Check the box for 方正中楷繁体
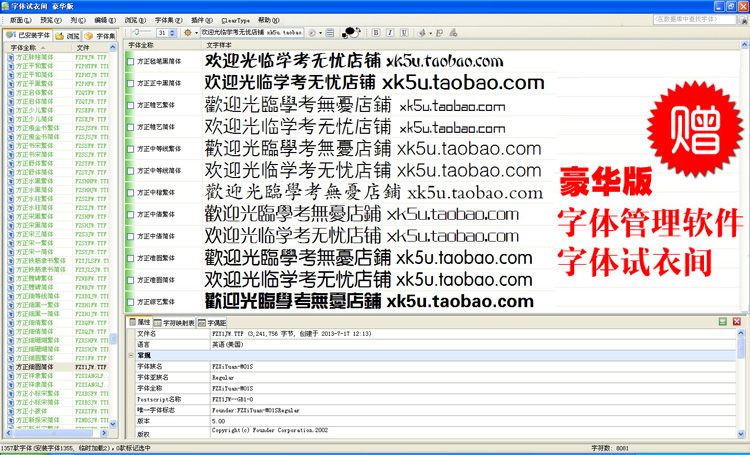The image size is (750, 455). pyautogui.click(x=130, y=193)
